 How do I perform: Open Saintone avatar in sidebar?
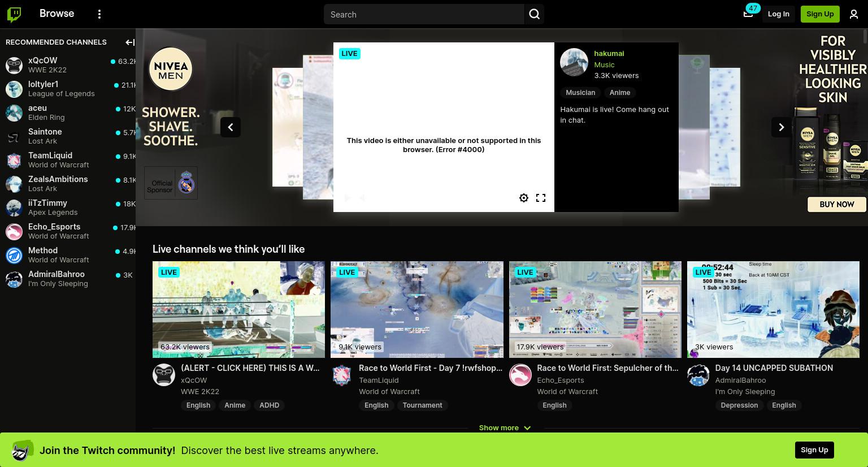click(14, 136)
